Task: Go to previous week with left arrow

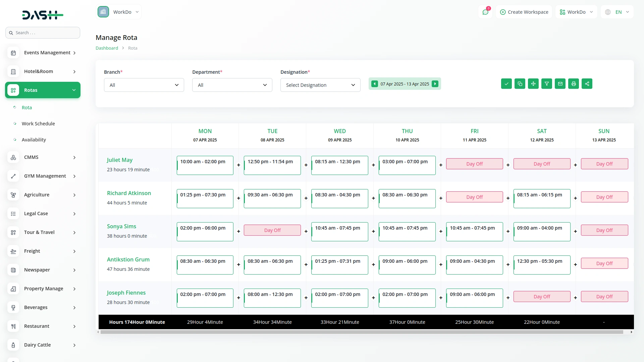Action: (x=375, y=84)
